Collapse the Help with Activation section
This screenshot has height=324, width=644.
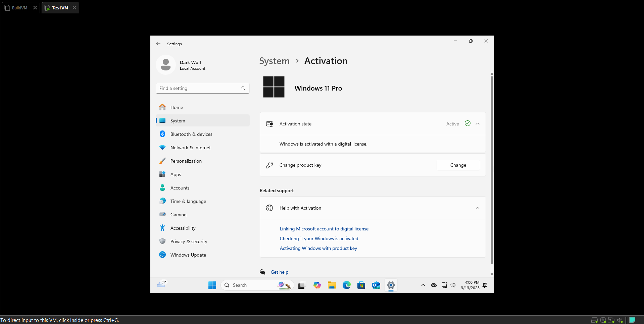[478, 208]
